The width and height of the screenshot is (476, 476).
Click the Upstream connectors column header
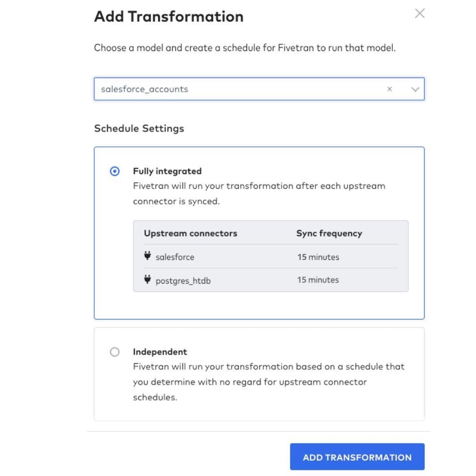pyautogui.click(x=191, y=233)
